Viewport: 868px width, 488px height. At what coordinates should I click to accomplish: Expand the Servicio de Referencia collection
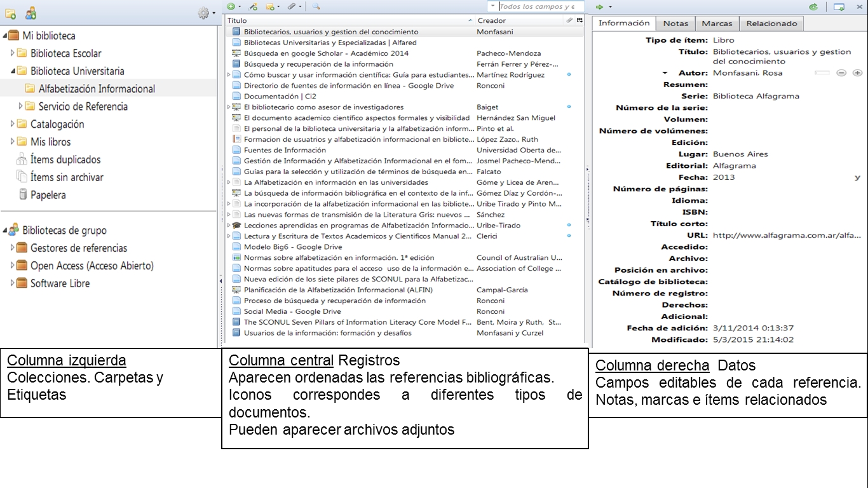20,106
